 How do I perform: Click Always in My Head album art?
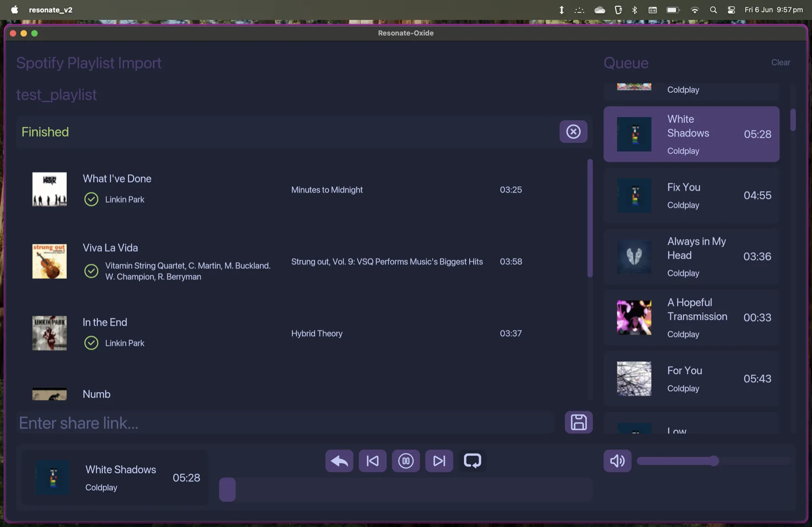[x=634, y=257]
